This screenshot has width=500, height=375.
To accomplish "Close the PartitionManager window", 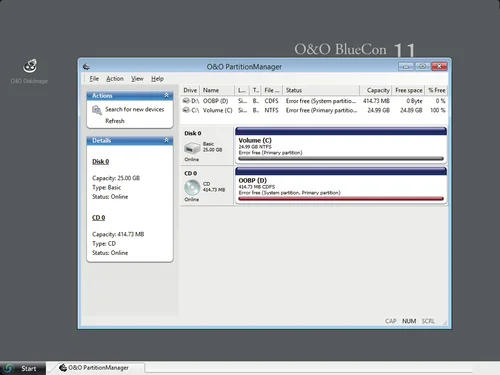I will (439, 66).
